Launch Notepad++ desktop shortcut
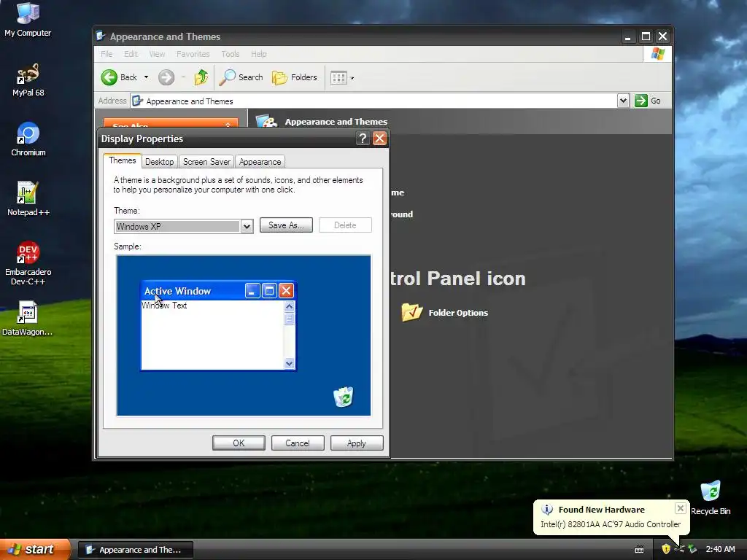Viewport: 747px width, 560px height. [28, 198]
